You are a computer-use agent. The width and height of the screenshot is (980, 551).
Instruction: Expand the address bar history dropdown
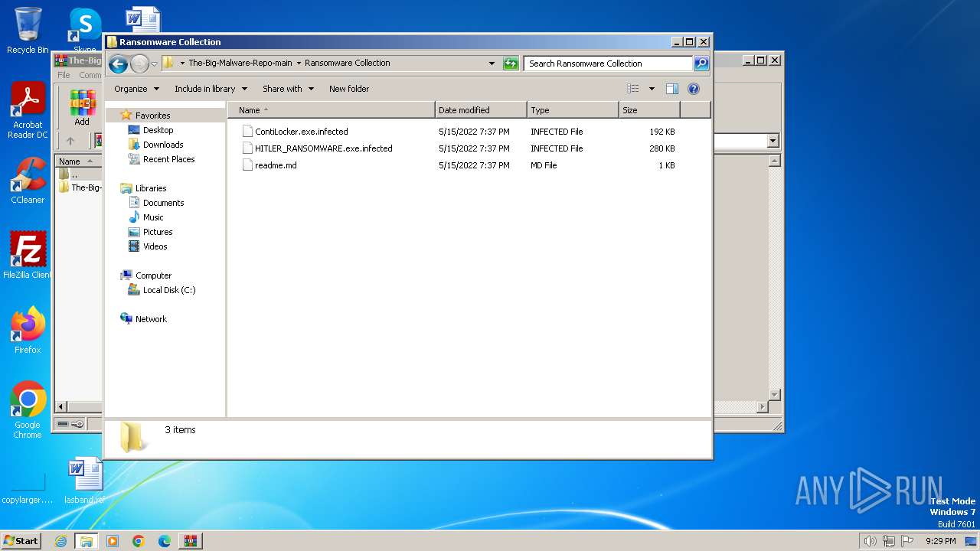click(492, 64)
